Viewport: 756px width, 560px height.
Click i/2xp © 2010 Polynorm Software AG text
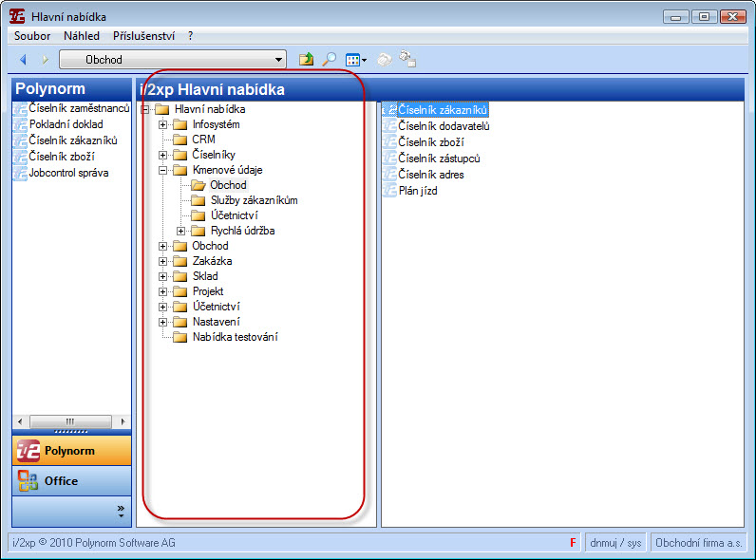(94, 543)
